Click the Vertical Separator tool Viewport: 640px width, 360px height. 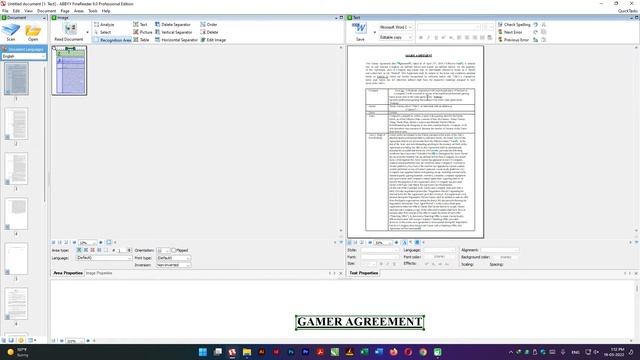coord(173,32)
